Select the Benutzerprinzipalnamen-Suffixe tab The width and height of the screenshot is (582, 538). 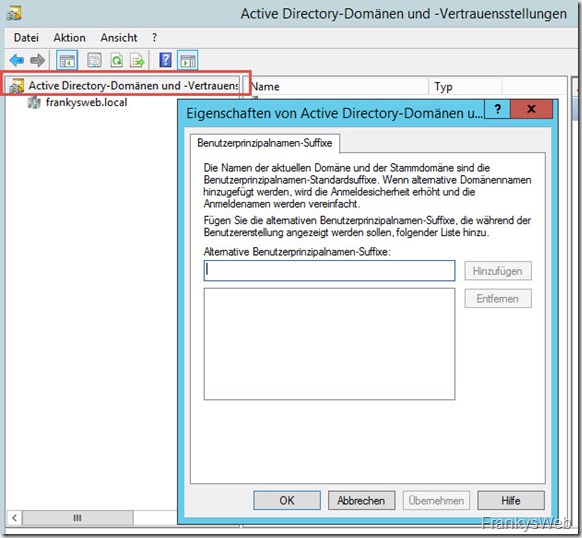pos(265,143)
